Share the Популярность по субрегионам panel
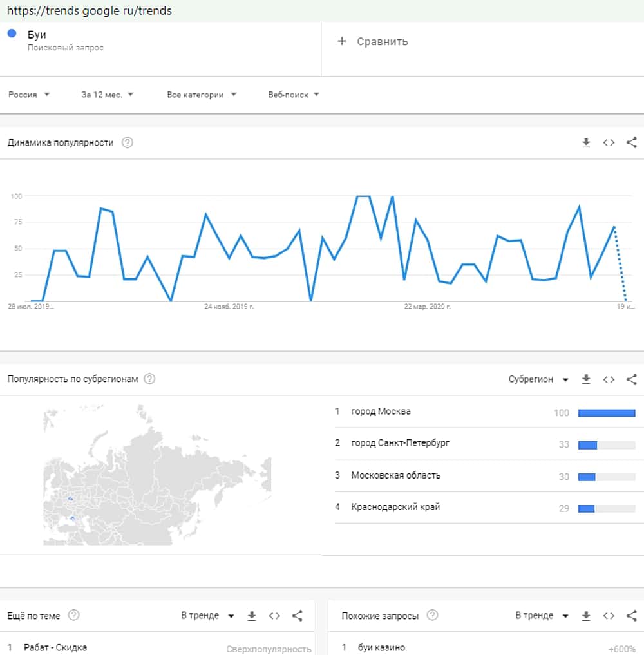 (x=631, y=379)
